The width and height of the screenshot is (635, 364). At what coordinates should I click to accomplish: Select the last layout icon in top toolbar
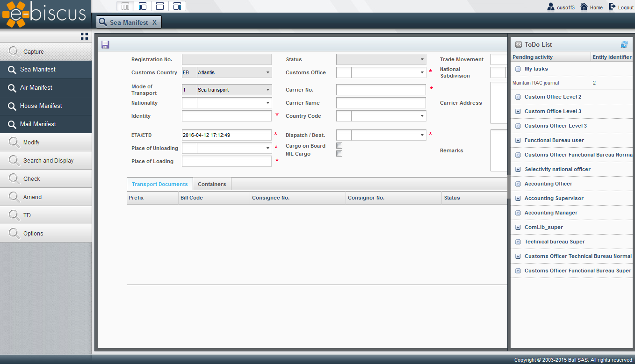coord(177,6)
